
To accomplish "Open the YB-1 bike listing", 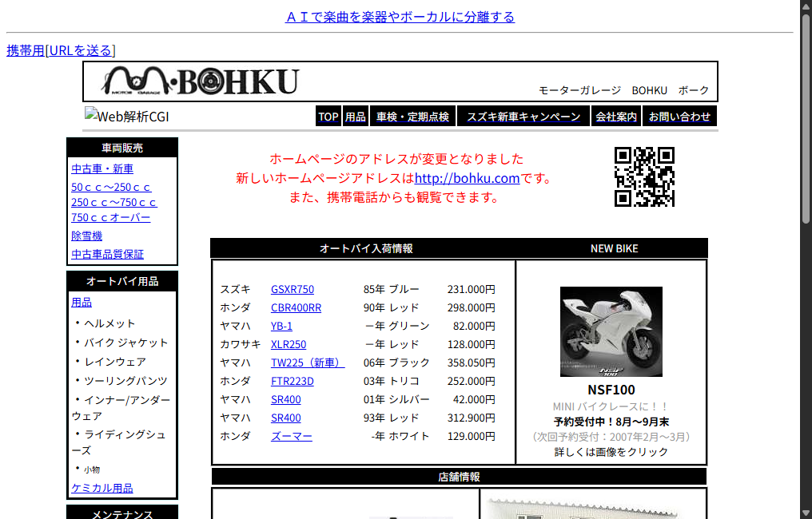I will pos(281,326).
